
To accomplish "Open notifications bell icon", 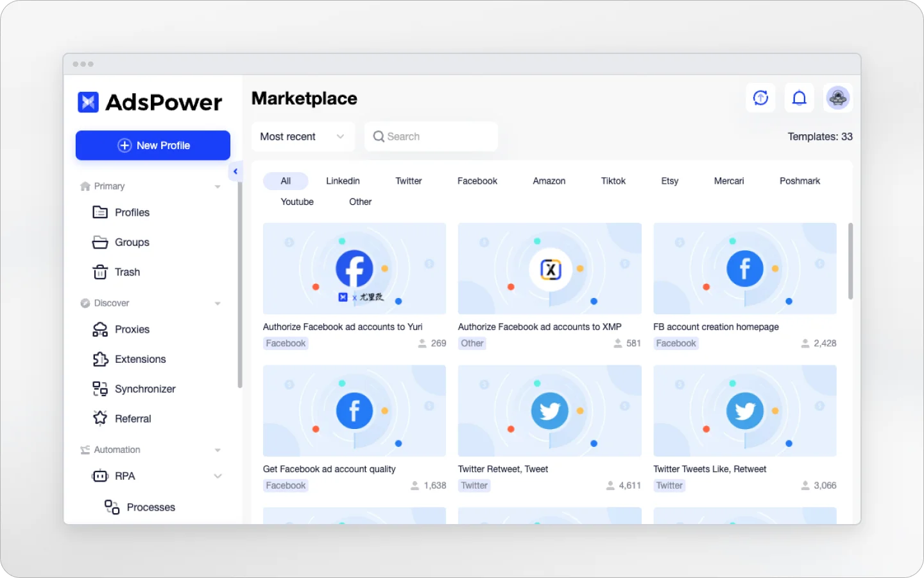I will click(799, 98).
